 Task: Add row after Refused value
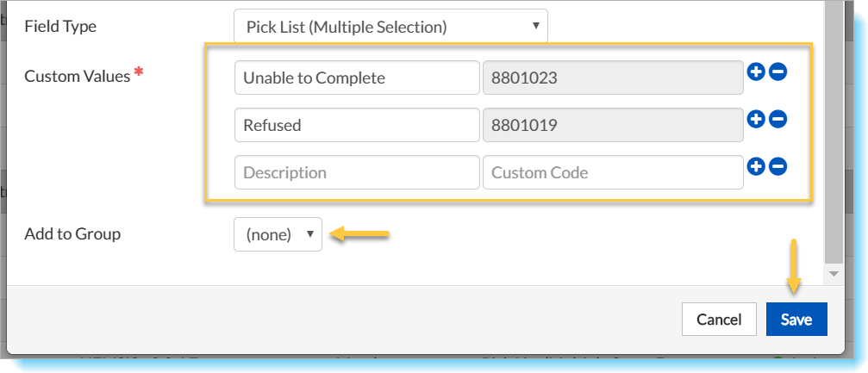pos(756,119)
